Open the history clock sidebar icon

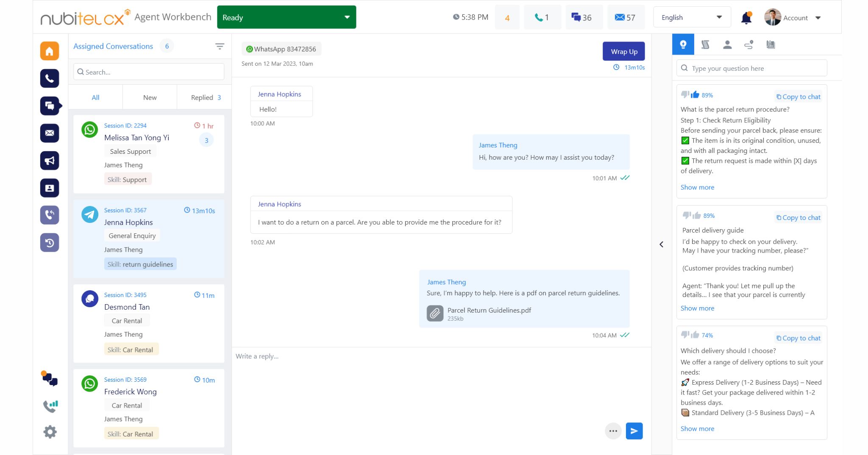pos(50,243)
